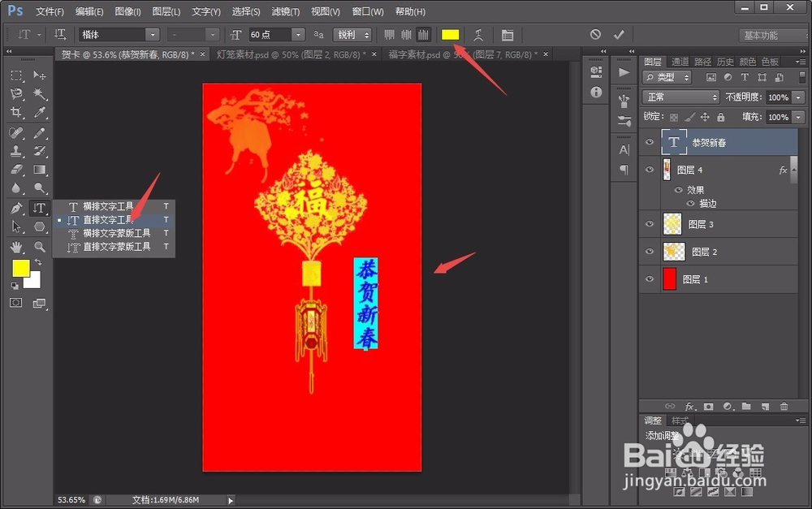Click the 图层 1 red thumbnail
The width and height of the screenshot is (812, 509).
click(x=670, y=278)
